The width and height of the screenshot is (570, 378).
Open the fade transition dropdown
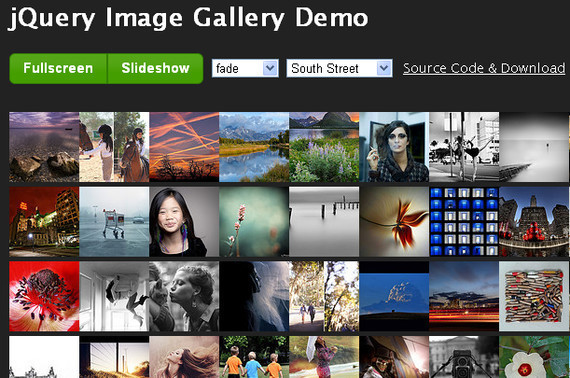point(245,68)
